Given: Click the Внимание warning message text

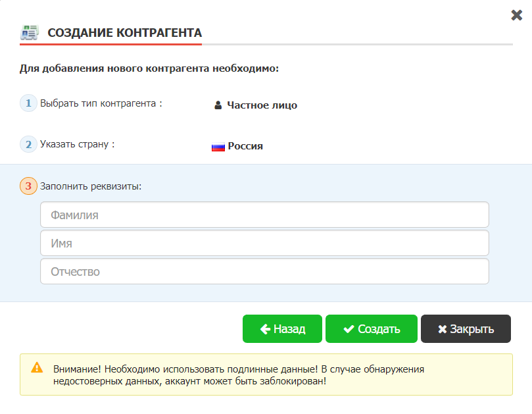Looking at the screenshot, I should tap(239, 375).
